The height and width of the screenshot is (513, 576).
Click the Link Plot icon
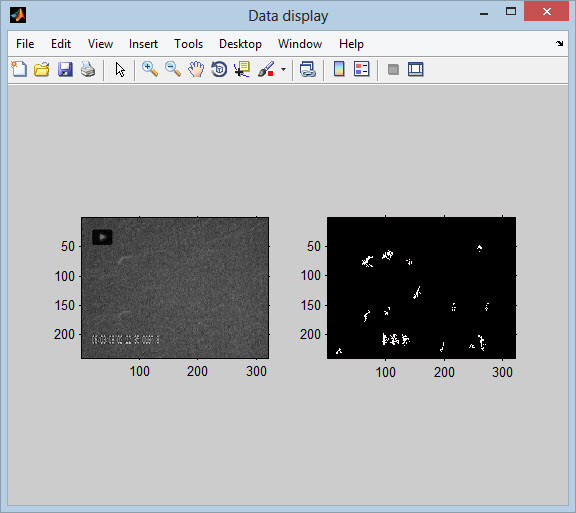coord(307,69)
